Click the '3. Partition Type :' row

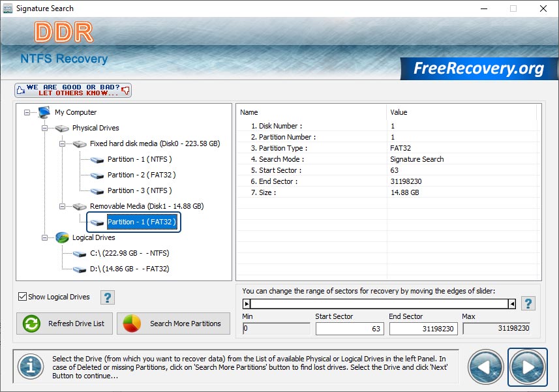[x=387, y=148]
